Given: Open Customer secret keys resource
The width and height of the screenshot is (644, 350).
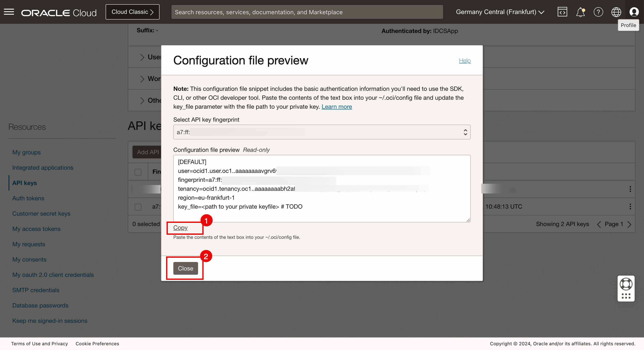Looking at the screenshot, I should 41,213.
